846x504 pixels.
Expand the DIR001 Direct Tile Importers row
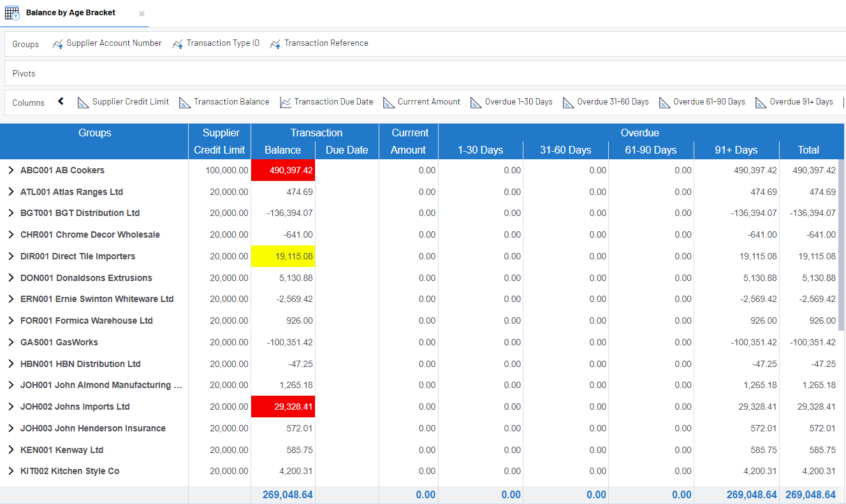[x=11, y=256]
